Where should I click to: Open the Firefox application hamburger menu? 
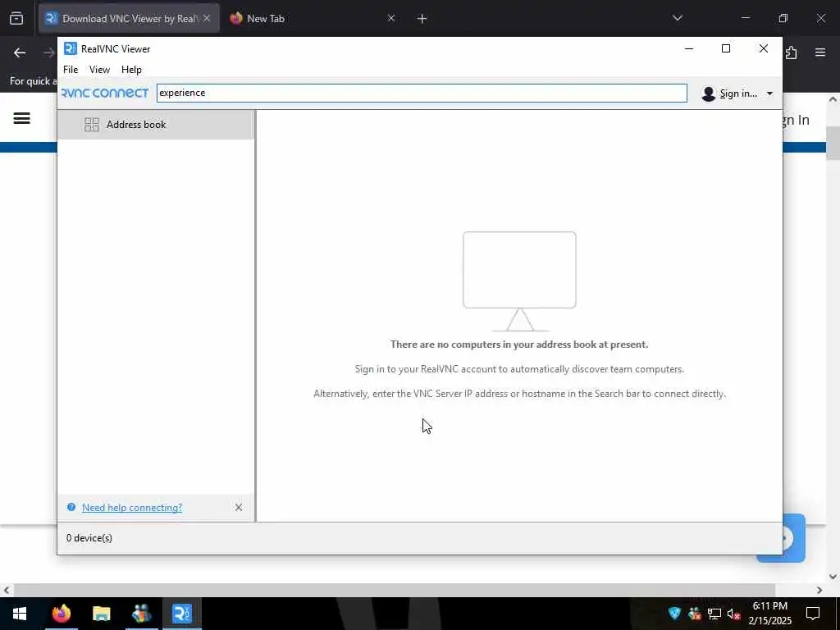click(820, 52)
